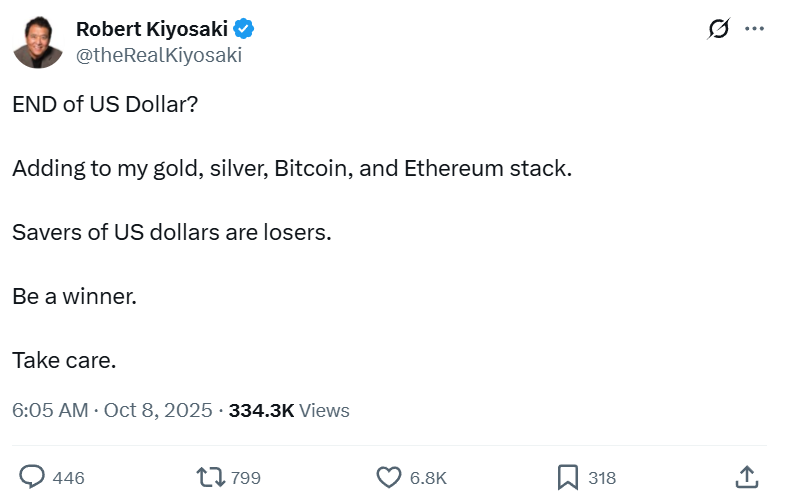
Task: Click the "Take care." closing line
Action: (x=64, y=360)
